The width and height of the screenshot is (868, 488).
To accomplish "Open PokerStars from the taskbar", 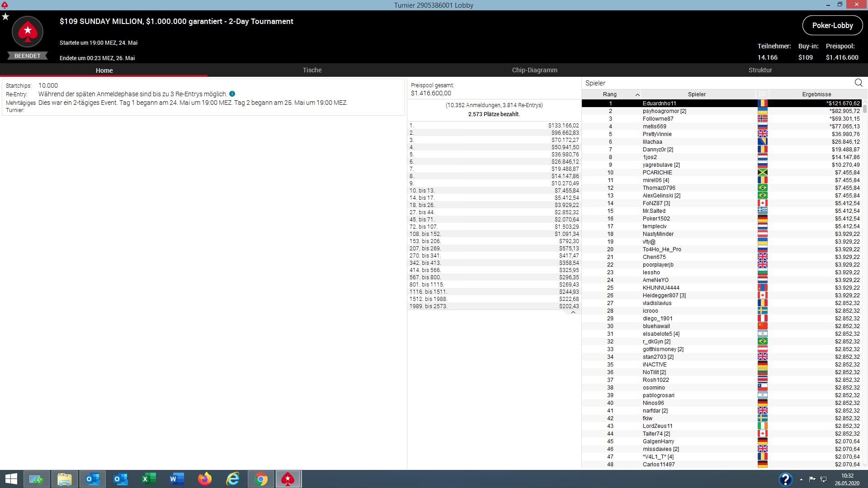I will tap(288, 479).
